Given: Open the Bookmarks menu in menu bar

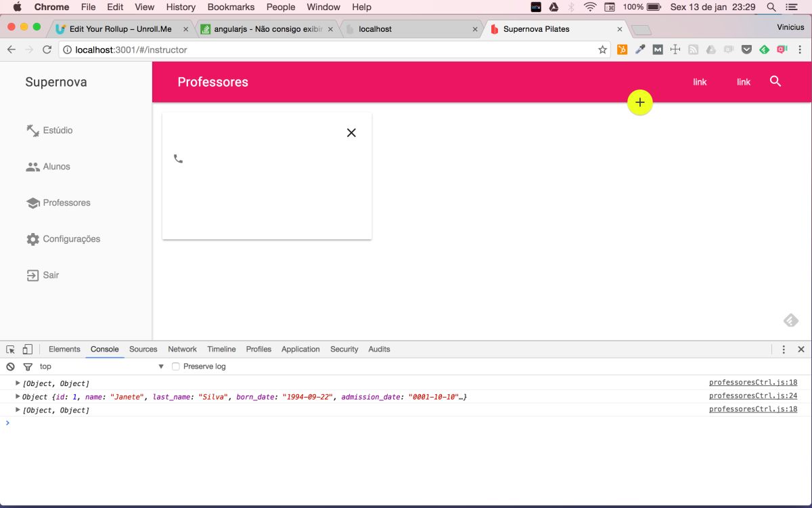Looking at the screenshot, I should pyautogui.click(x=231, y=7).
